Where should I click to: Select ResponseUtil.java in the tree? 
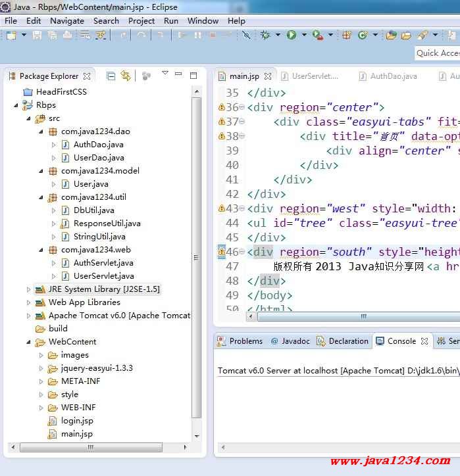[107, 224]
